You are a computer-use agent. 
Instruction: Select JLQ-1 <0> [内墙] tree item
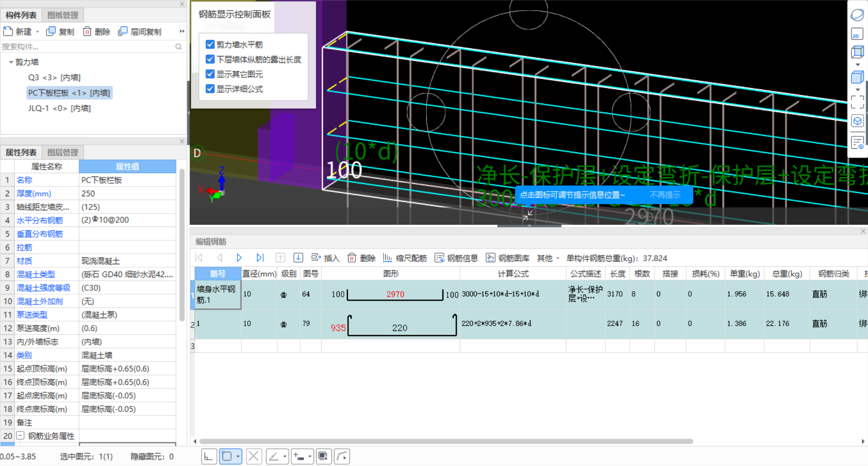pos(59,108)
